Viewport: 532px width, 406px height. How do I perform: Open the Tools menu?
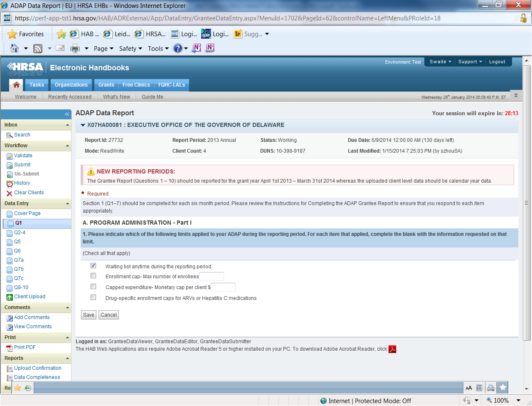158,49
